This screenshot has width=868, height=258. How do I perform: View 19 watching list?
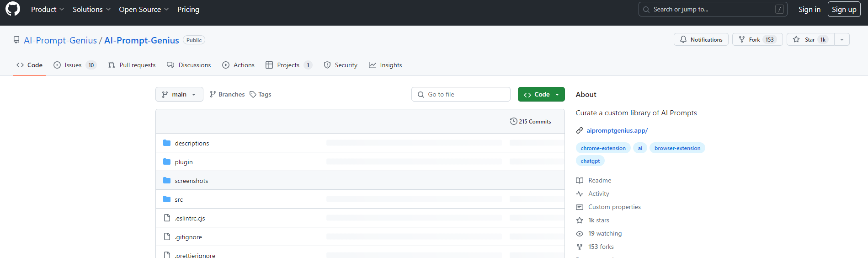599,233
